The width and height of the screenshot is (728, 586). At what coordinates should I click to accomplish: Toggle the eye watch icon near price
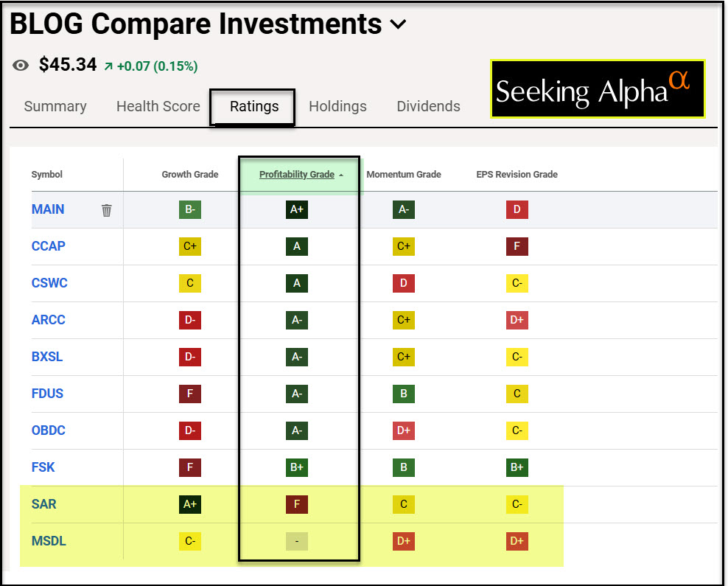coord(21,66)
